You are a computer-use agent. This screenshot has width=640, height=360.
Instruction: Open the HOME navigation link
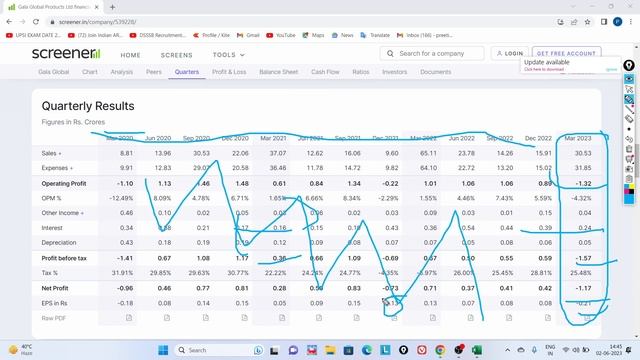click(130, 55)
